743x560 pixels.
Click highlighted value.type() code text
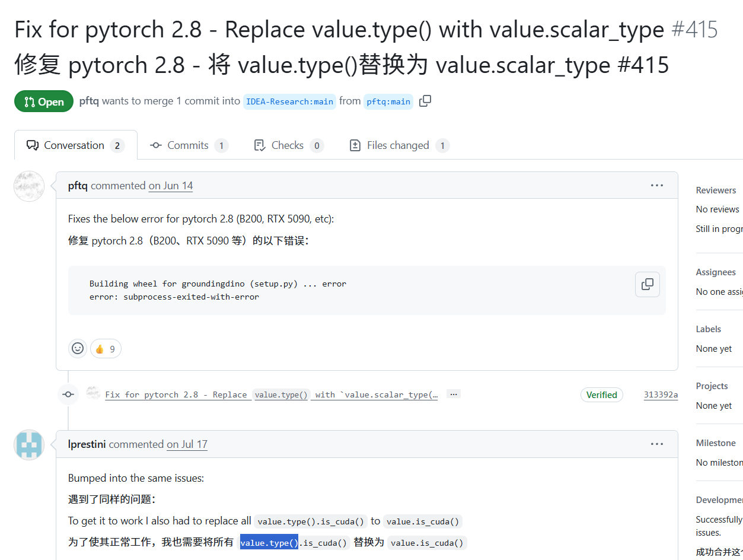(x=269, y=543)
